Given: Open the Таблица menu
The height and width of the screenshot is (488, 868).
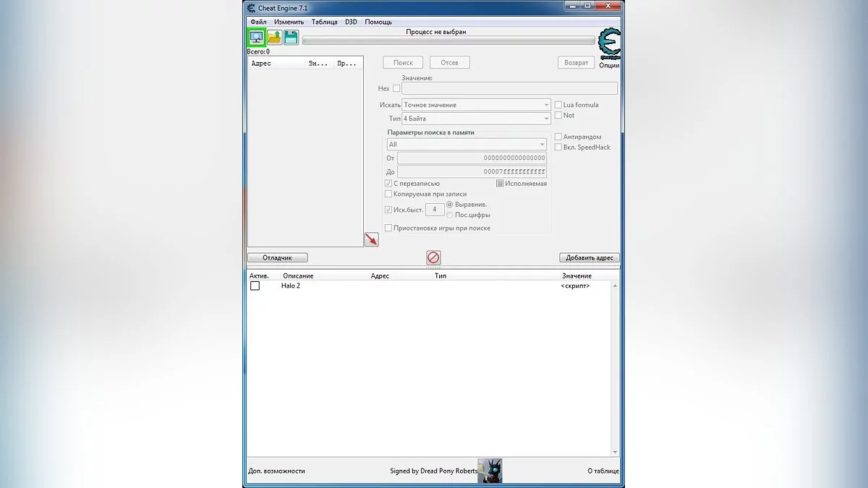Looking at the screenshot, I should click(325, 22).
